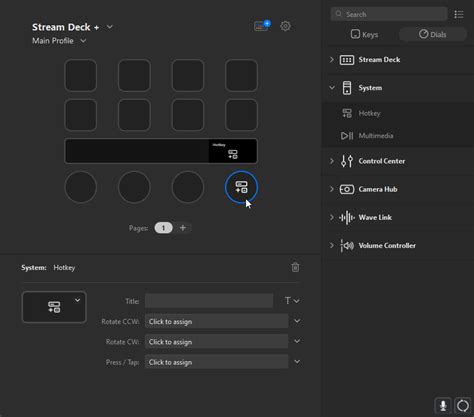
Task: Select the last key in the top row
Action: tap(241, 75)
